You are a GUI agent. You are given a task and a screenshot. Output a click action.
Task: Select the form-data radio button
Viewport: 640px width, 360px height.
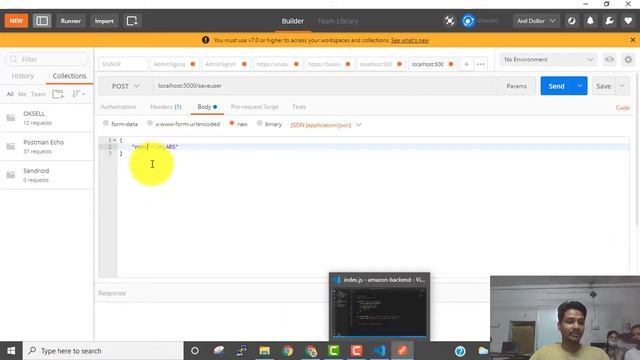coord(106,123)
